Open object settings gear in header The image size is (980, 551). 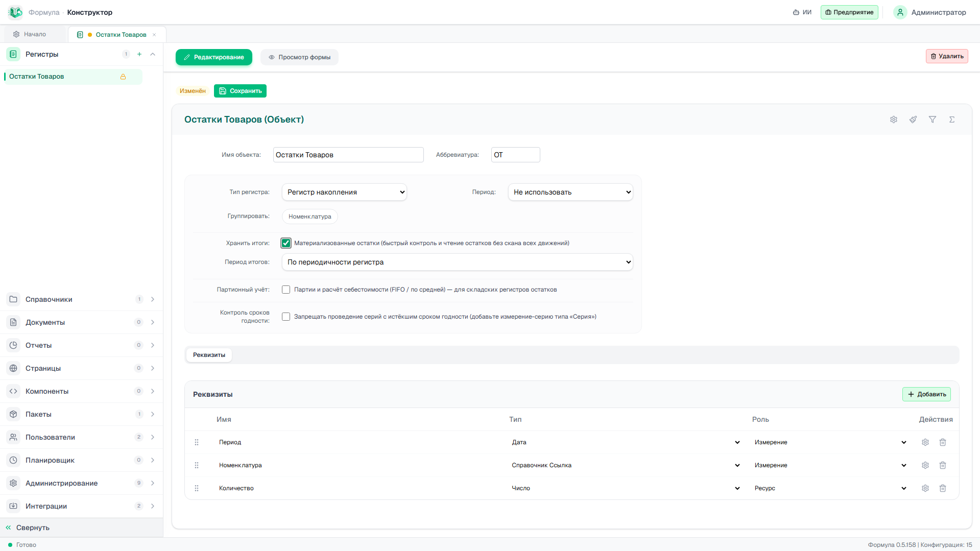[x=894, y=119]
